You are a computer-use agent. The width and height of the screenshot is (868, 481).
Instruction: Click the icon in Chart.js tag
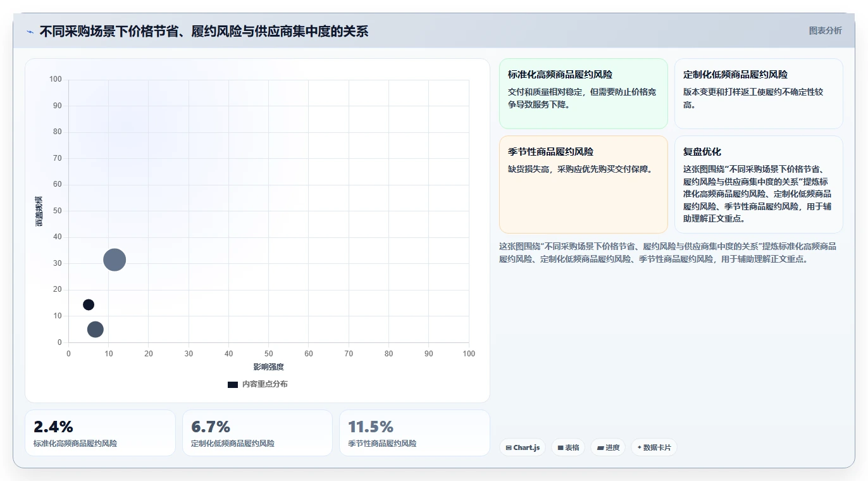(x=509, y=447)
